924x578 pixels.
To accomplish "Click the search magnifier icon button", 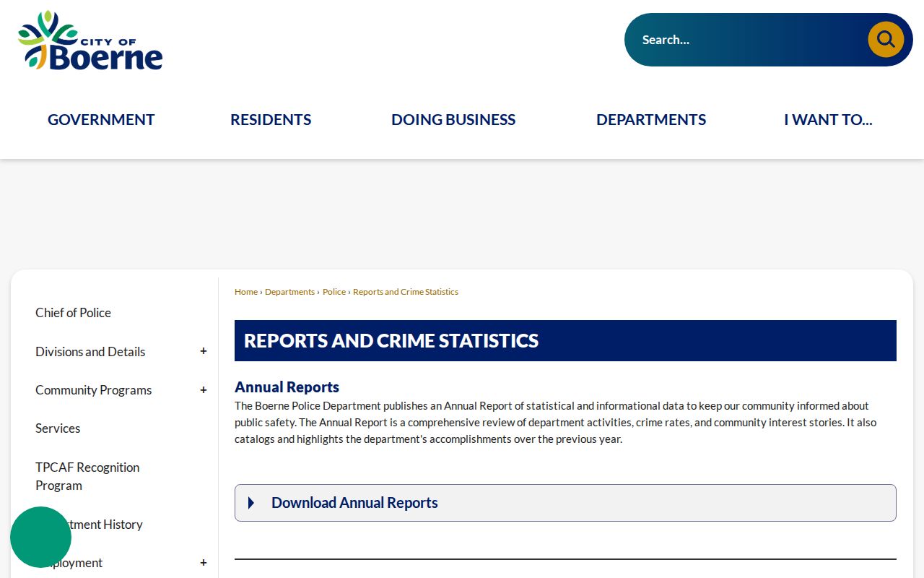I will pyautogui.click(x=886, y=40).
